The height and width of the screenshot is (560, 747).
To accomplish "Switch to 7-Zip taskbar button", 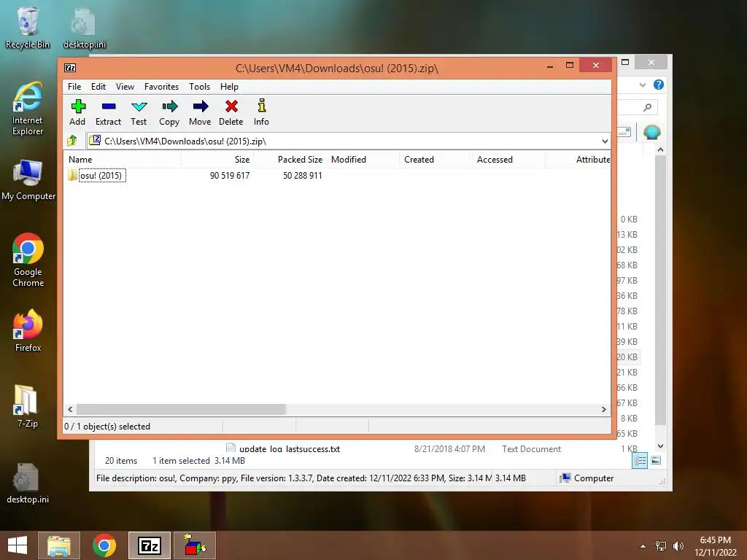I will tap(149, 545).
